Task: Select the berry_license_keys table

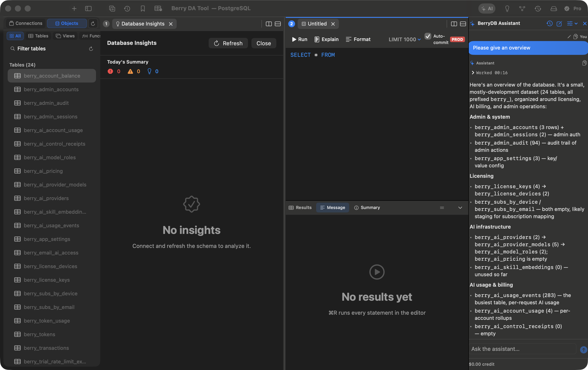Action: pyautogui.click(x=52, y=280)
